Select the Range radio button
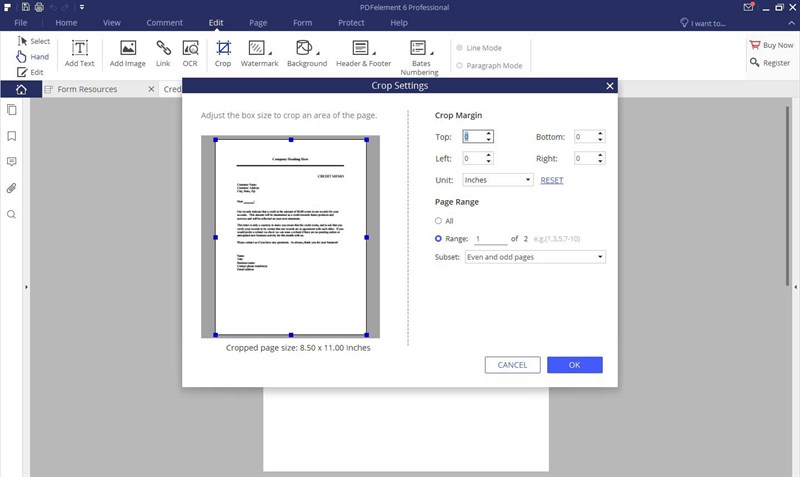800x477 pixels. pyautogui.click(x=438, y=238)
